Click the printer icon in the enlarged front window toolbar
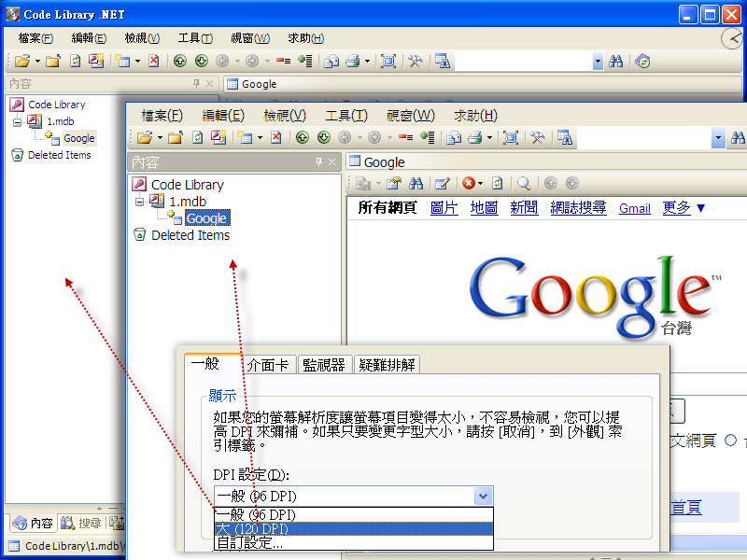747x560 pixels. pyautogui.click(x=475, y=137)
